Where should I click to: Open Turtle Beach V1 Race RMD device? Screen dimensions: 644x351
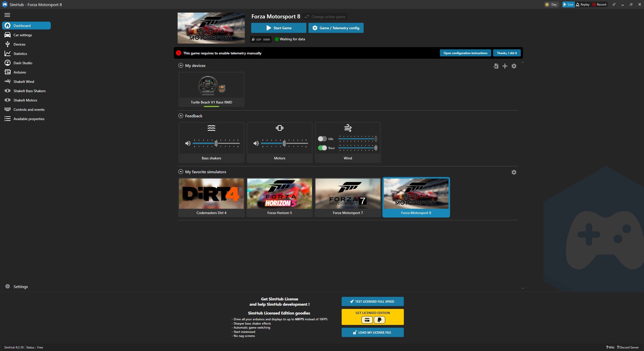click(211, 89)
